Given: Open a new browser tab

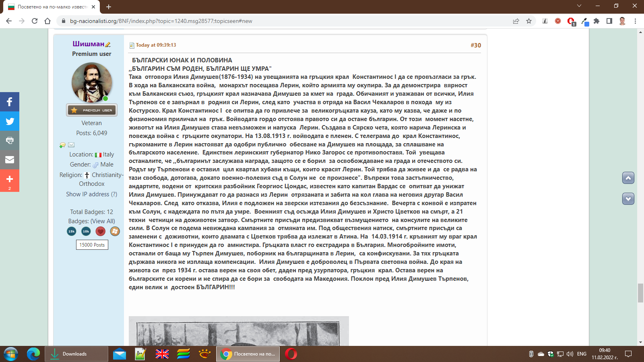Looking at the screenshot, I should [x=109, y=7].
